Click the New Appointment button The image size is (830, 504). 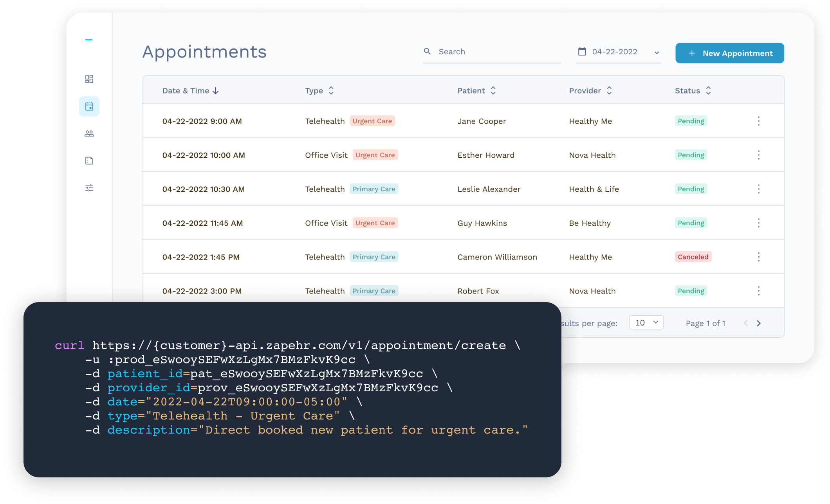pos(729,53)
